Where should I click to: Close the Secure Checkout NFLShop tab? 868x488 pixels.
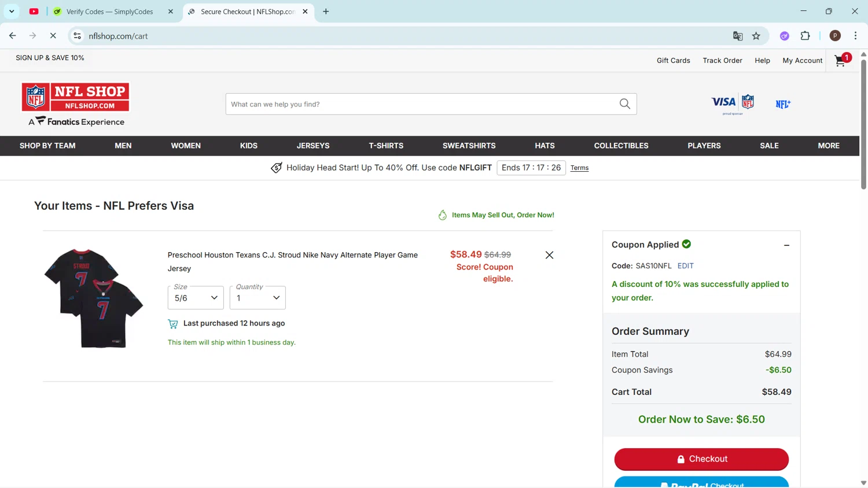coord(305,12)
